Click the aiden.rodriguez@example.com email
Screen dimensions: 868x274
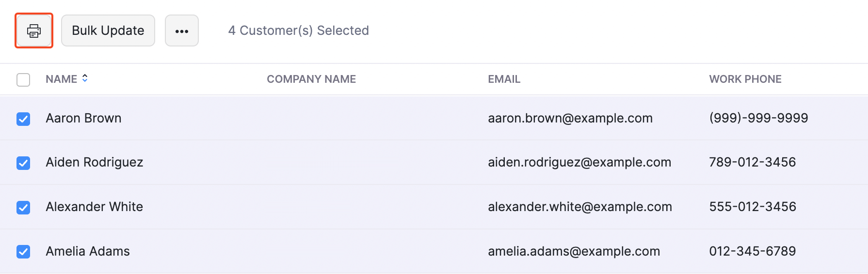pos(579,162)
